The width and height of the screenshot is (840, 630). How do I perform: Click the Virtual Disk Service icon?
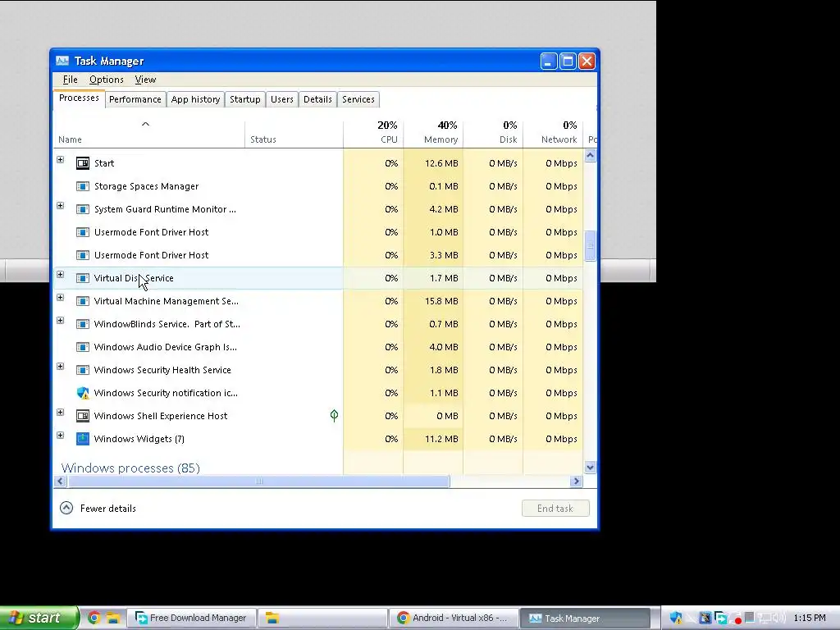tap(83, 279)
